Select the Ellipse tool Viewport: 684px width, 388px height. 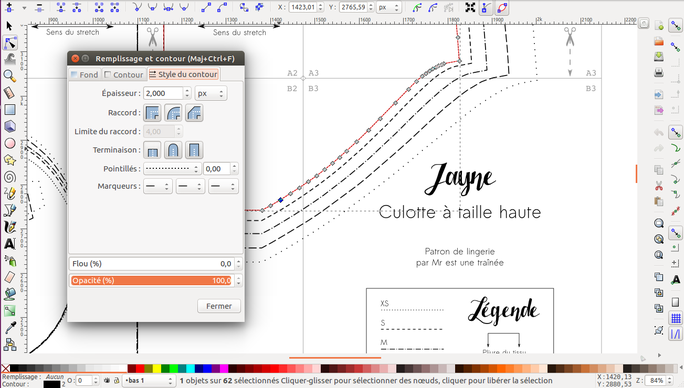coord(9,143)
